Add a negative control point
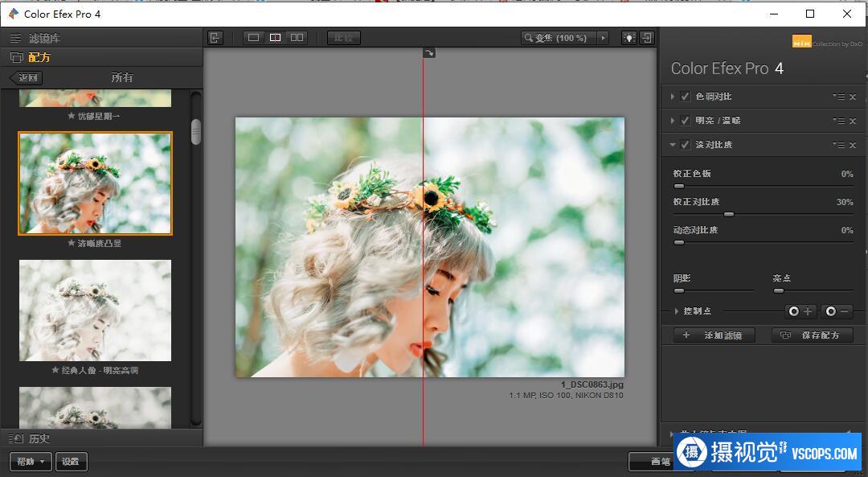The height and width of the screenshot is (477, 868). click(837, 311)
